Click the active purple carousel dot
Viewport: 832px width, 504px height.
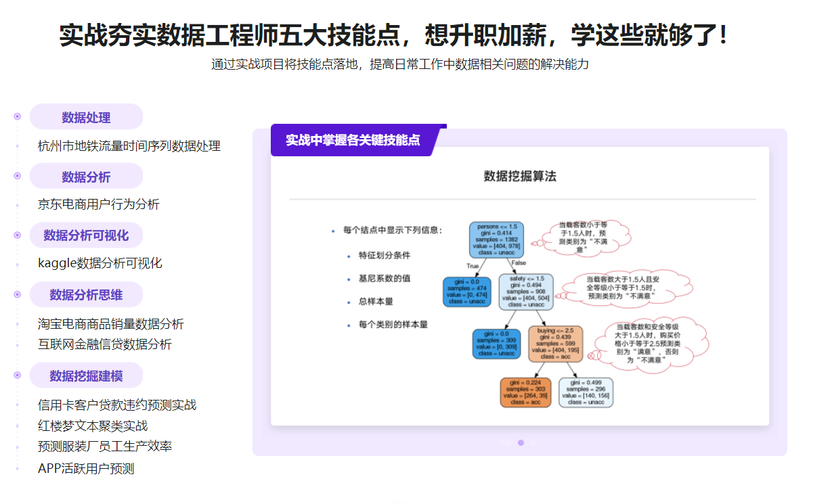[x=521, y=442]
